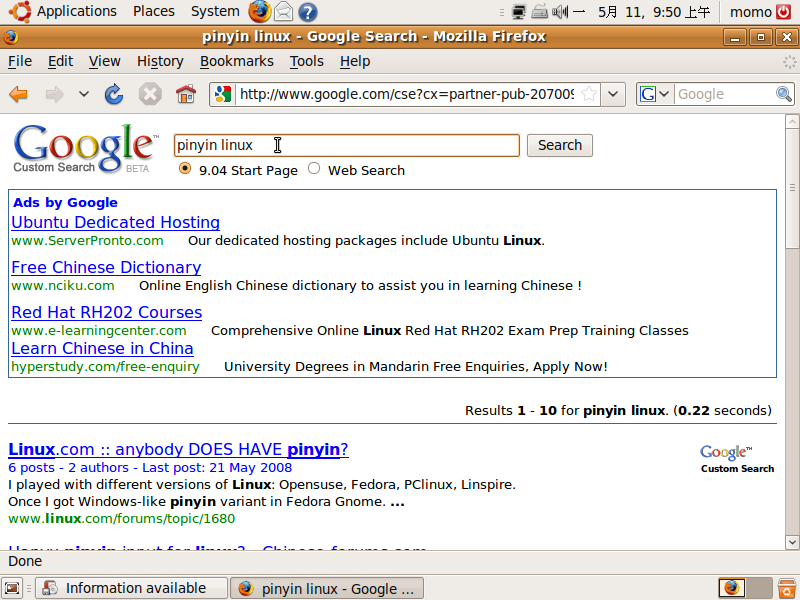Click the Reload page icon
Viewport: 800px width, 600px height.
[x=115, y=95]
